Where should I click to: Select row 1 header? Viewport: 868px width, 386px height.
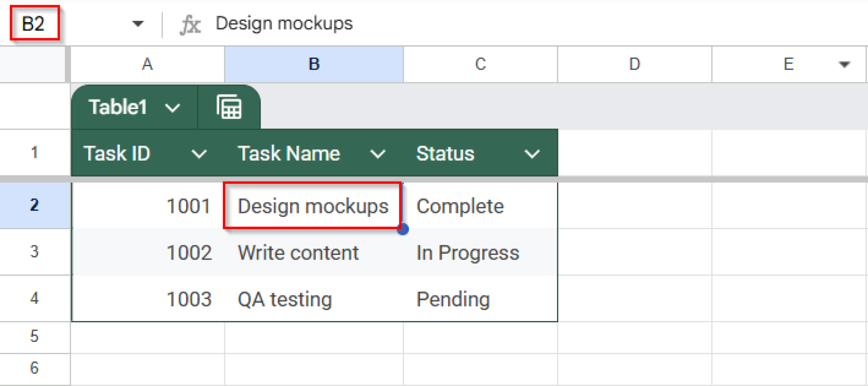click(34, 152)
